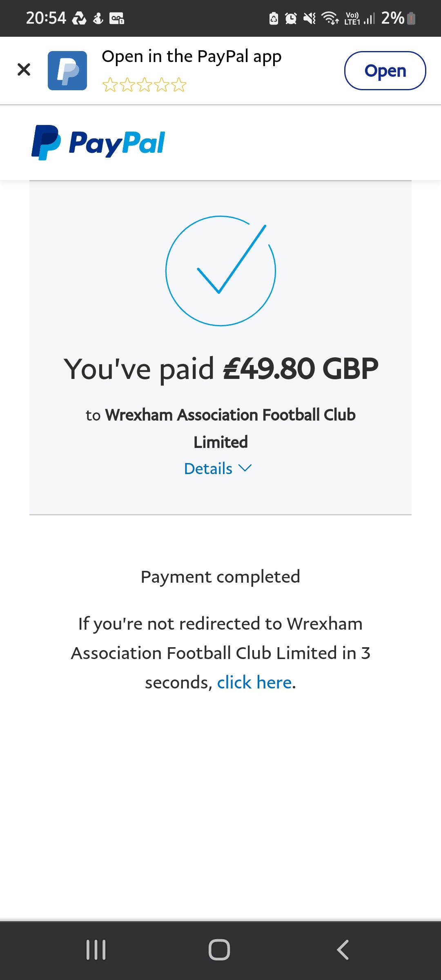This screenshot has height=980, width=441.
Task: Tap the 20:54 clock display
Action: (x=46, y=18)
